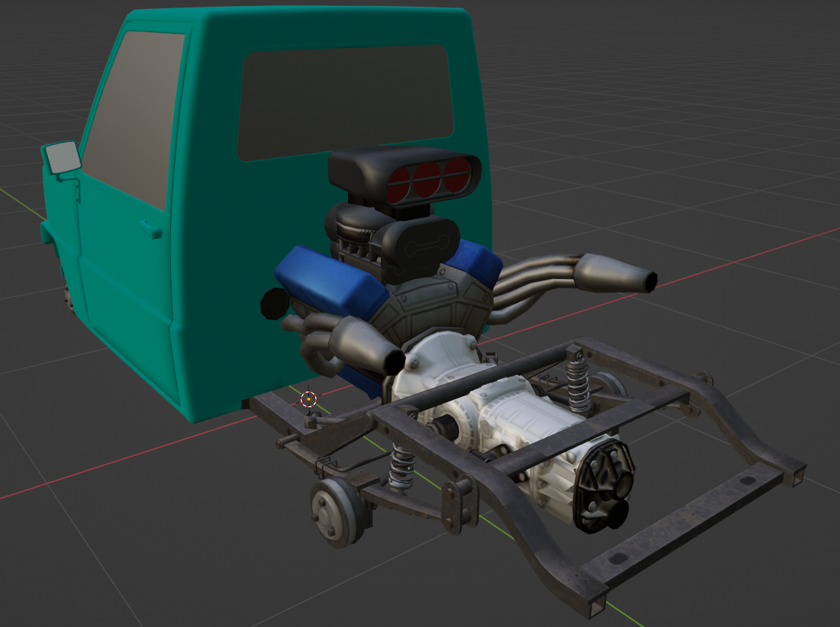Image resolution: width=840 pixels, height=627 pixels.
Task: Select the far coil spring shock
Action: (x=578, y=380)
